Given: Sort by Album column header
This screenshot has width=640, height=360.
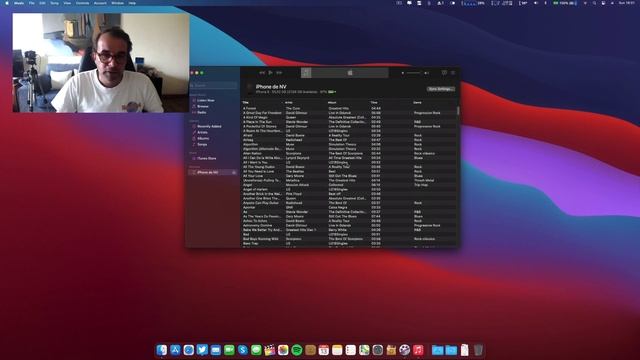Looking at the screenshot, I should [x=332, y=102].
